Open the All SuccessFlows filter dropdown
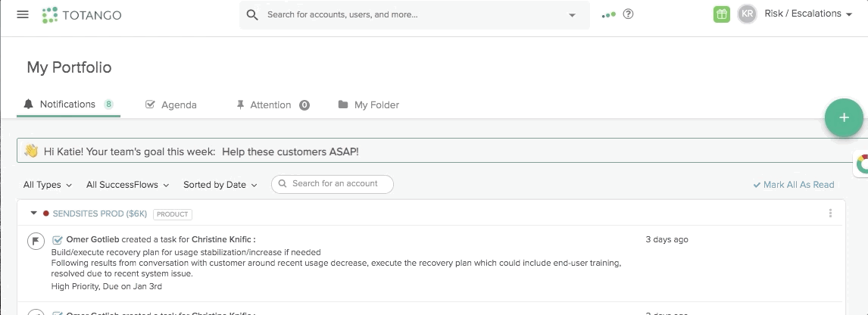The height and width of the screenshot is (315, 868). pos(127,185)
